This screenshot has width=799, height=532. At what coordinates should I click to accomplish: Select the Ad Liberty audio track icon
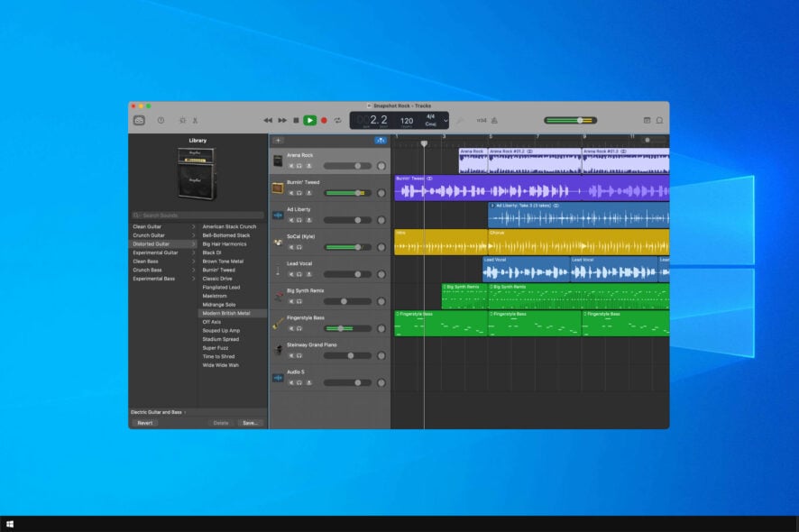[278, 215]
